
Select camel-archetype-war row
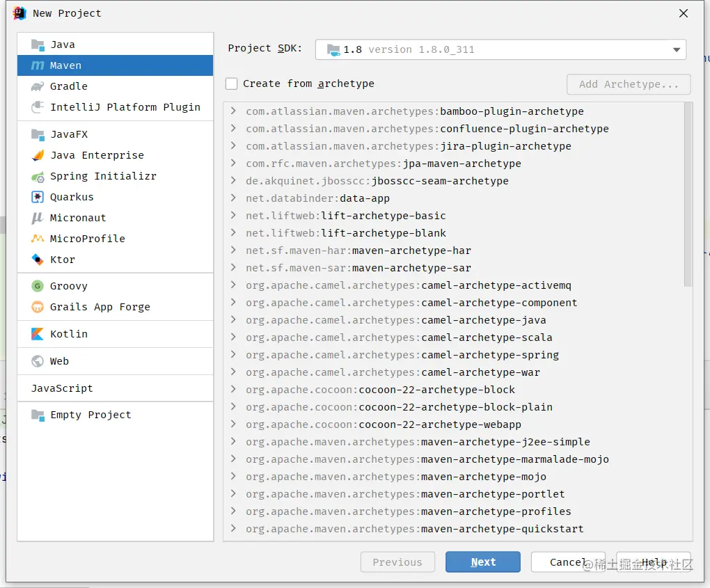[453, 372]
